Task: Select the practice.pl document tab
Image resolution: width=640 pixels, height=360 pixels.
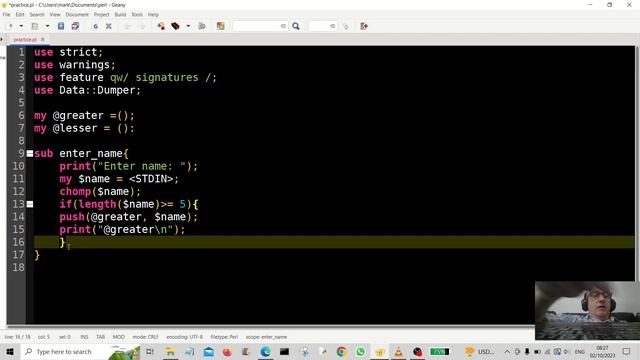Action: [x=24, y=39]
